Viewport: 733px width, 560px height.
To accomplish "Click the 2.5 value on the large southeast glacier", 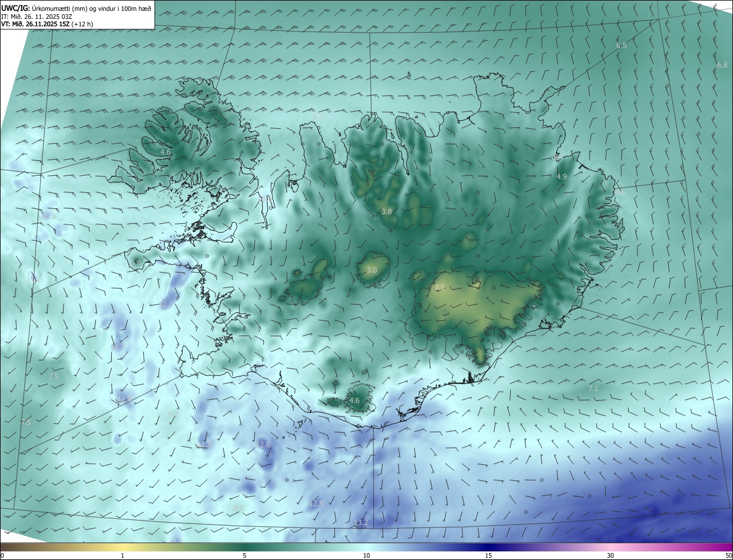I will (x=440, y=286).
